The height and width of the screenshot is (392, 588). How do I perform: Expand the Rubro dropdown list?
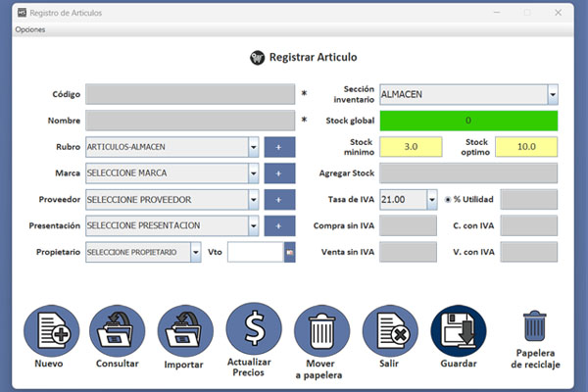253,147
